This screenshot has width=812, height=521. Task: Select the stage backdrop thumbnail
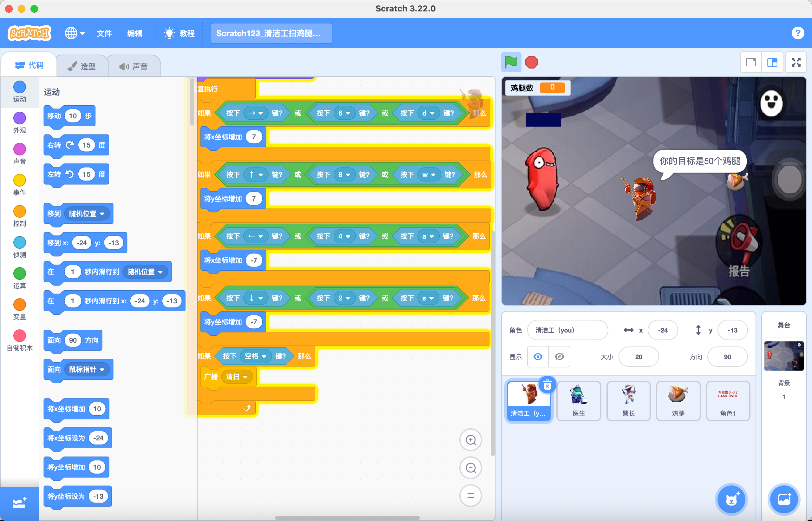click(x=783, y=356)
